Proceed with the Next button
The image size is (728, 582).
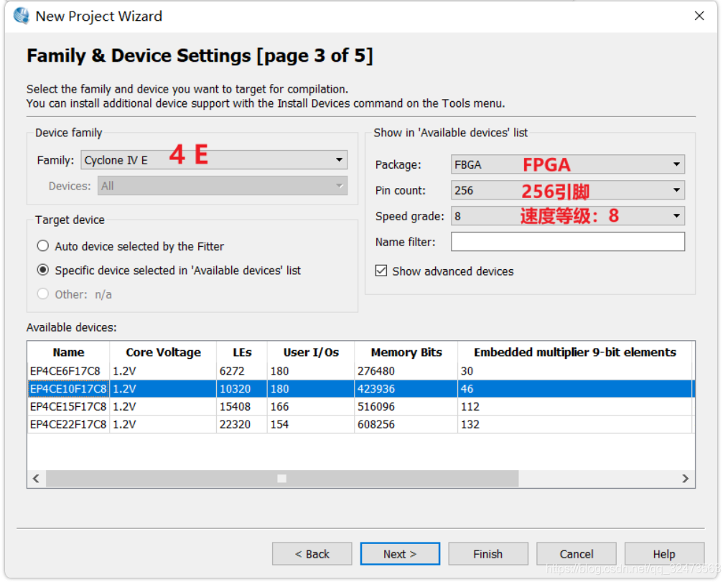click(400, 554)
